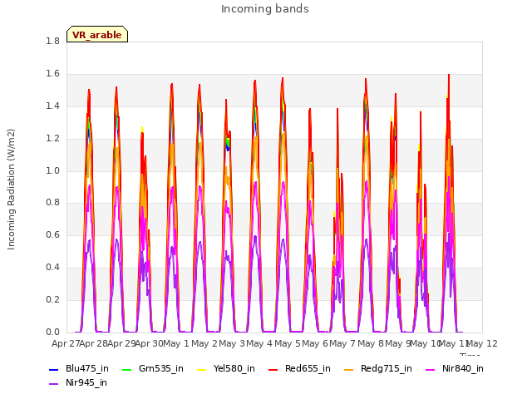Click the magenta Nir840_in legend swatch
Viewport: 532px width, 399px height.
pyautogui.click(x=431, y=369)
